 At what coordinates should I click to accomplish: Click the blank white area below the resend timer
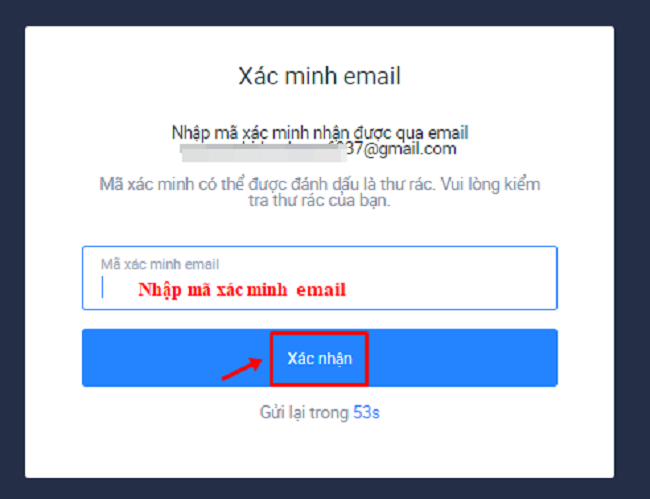coord(319,450)
